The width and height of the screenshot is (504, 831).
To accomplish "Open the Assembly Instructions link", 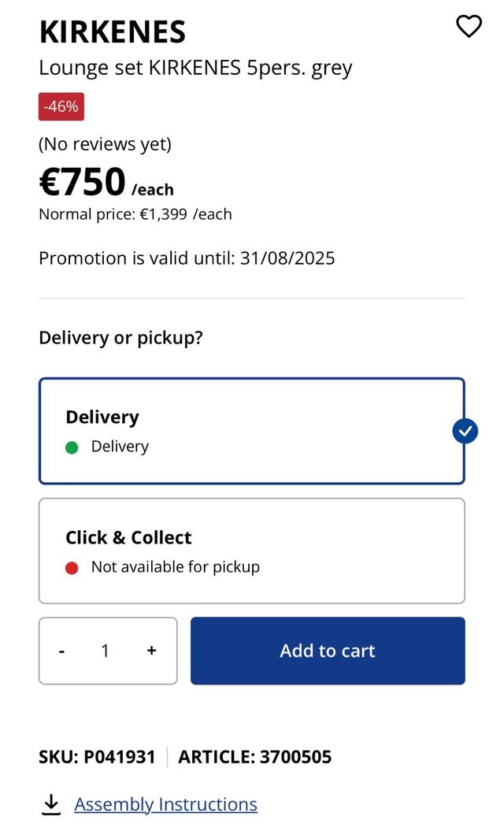I will pos(165,804).
